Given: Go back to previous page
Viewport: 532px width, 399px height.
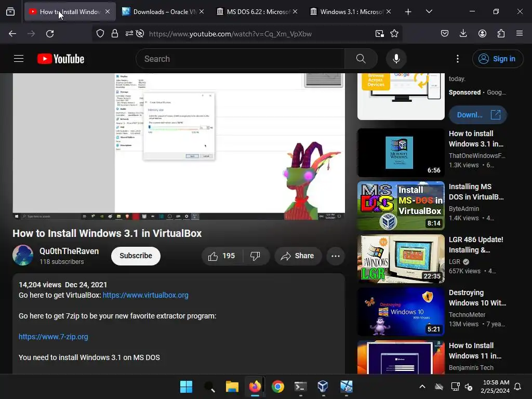Looking at the screenshot, I should click(12, 34).
